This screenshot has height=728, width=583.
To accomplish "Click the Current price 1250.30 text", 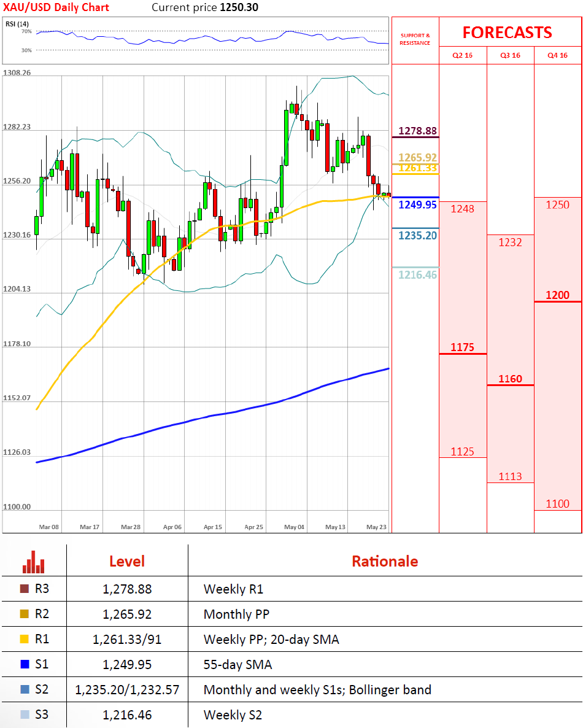I will pos(205,7).
